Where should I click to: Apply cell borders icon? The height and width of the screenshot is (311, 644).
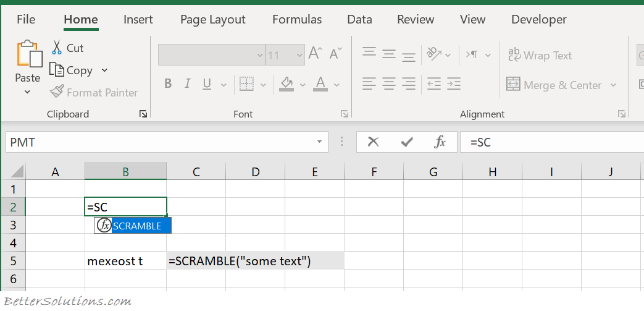pyautogui.click(x=246, y=84)
